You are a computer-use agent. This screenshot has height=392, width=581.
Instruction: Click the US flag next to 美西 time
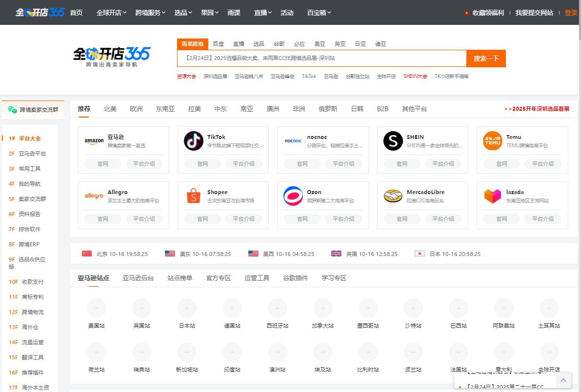point(253,254)
